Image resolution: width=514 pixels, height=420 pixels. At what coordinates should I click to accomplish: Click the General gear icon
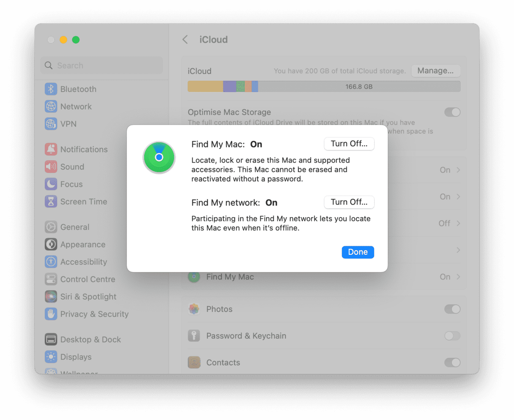(x=51, y=227)
